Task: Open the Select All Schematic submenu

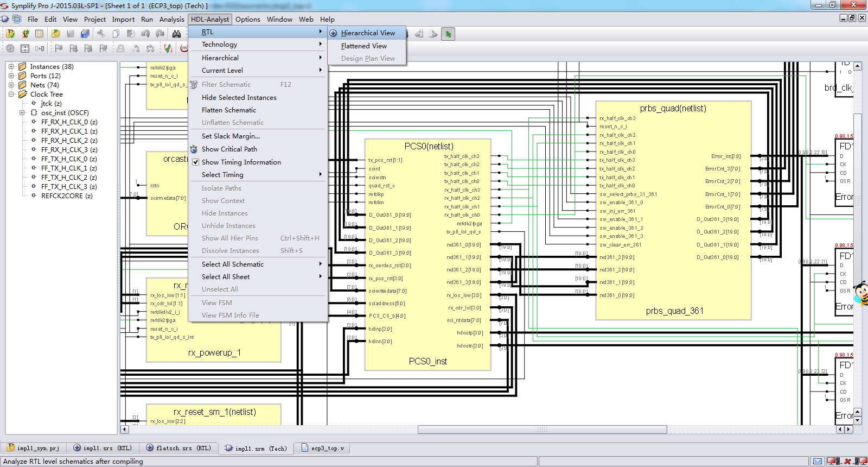Action: 257,264
